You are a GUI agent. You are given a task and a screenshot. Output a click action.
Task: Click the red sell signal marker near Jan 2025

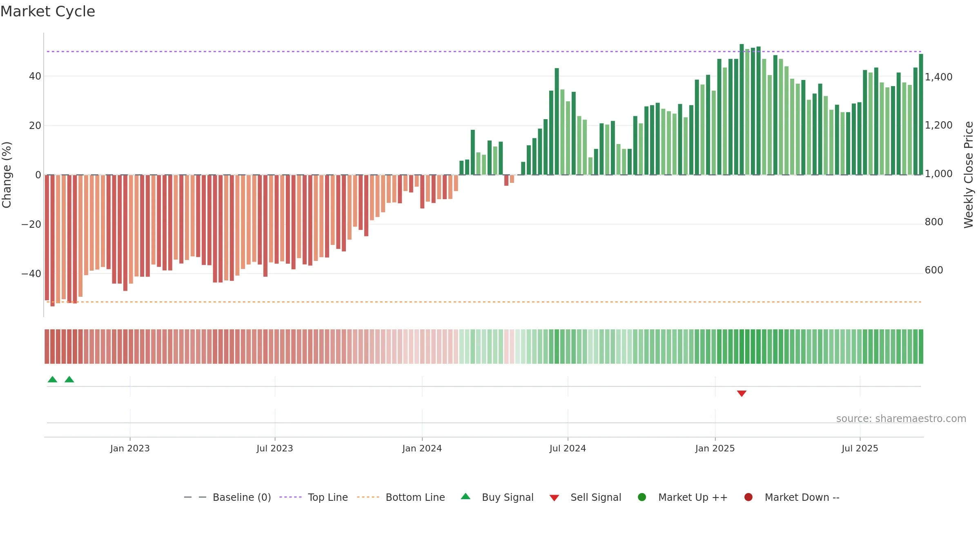point(742,393)
